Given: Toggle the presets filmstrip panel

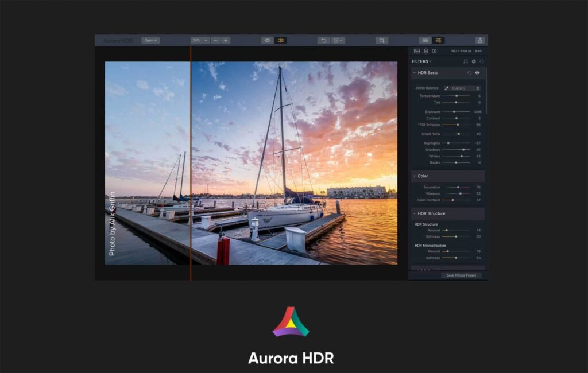Looking at the screenshot, I should point(425,40).
